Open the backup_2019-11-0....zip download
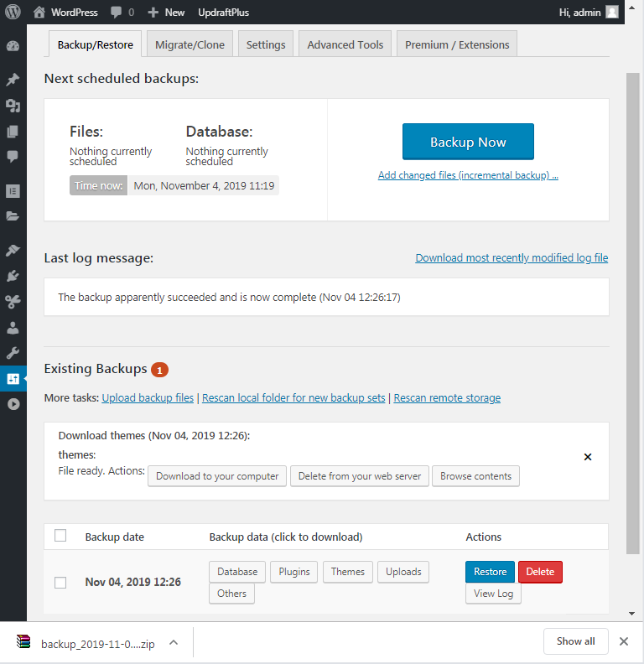This screenshot has height=664, width=644. coord(98,644)
